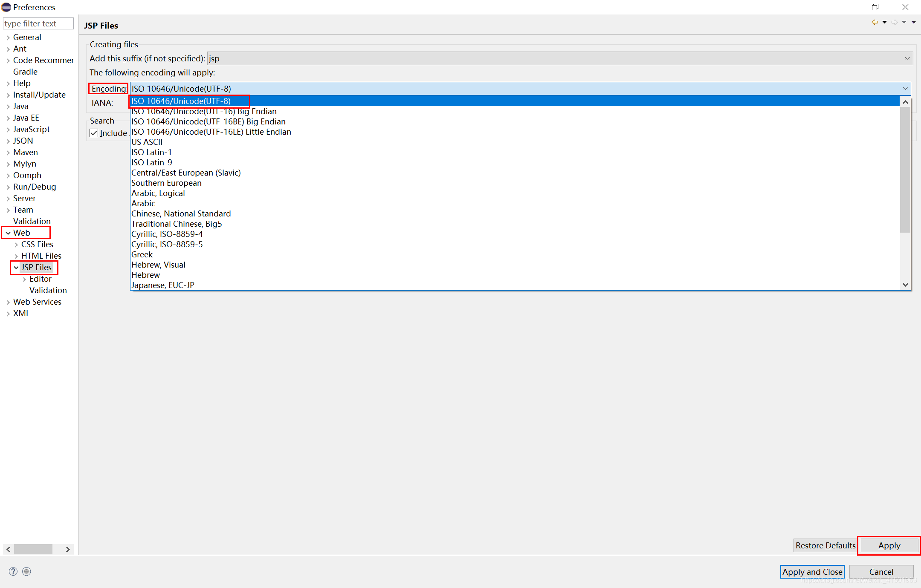Click the Apply button
This screenshot has height=588, width=921.
[x=889, y=545]
